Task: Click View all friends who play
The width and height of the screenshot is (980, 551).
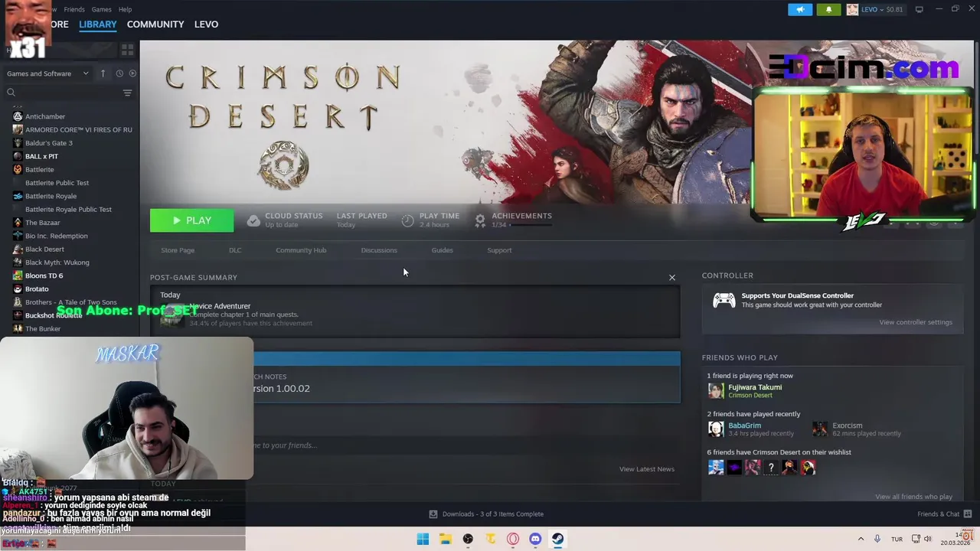Action: [913, 497]
